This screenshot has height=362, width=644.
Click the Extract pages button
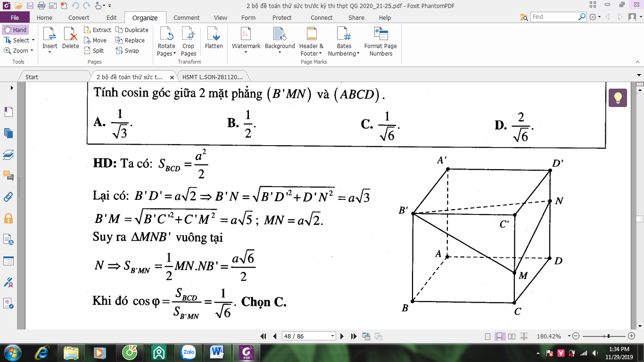tap(98, 30)
